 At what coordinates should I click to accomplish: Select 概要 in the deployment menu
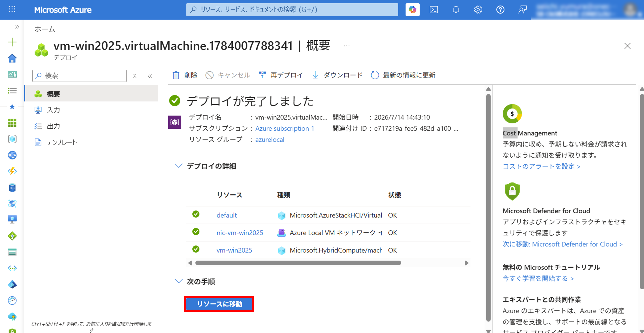(91, 94)
